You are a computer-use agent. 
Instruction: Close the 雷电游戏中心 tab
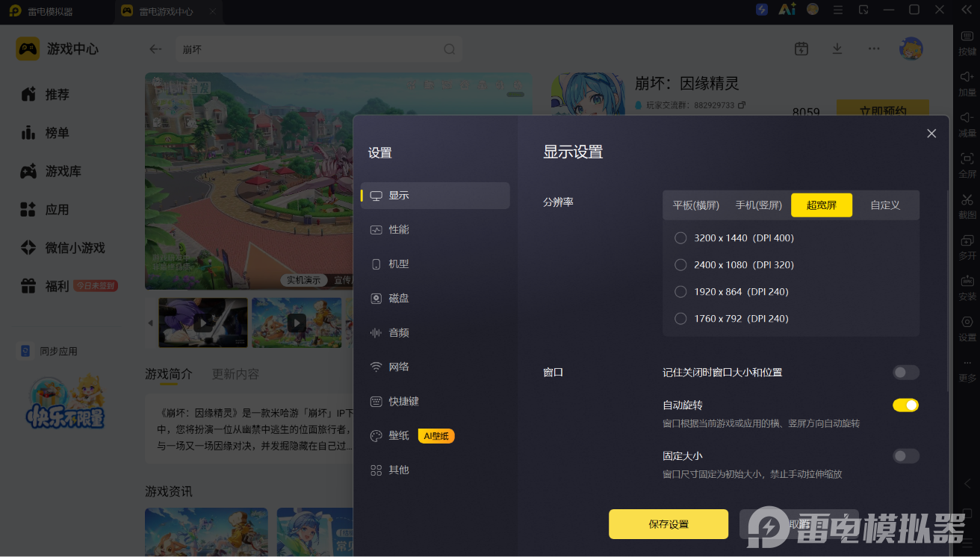point(213,11)
